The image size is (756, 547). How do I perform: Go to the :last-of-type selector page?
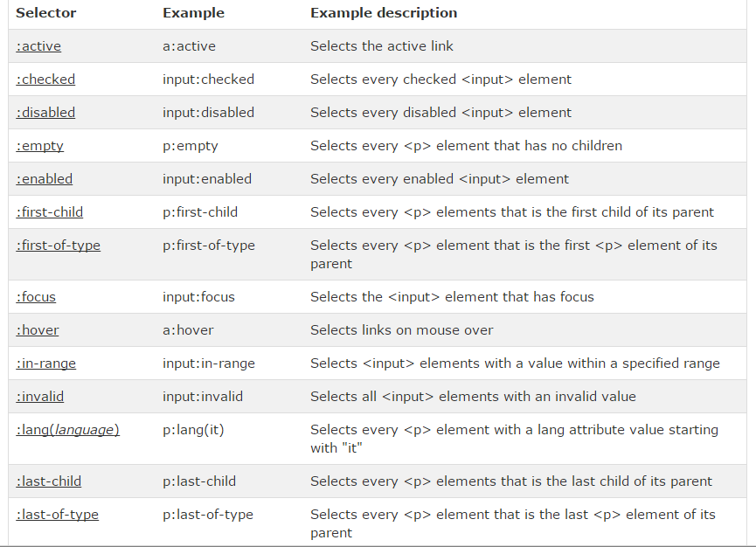(57, 516)
